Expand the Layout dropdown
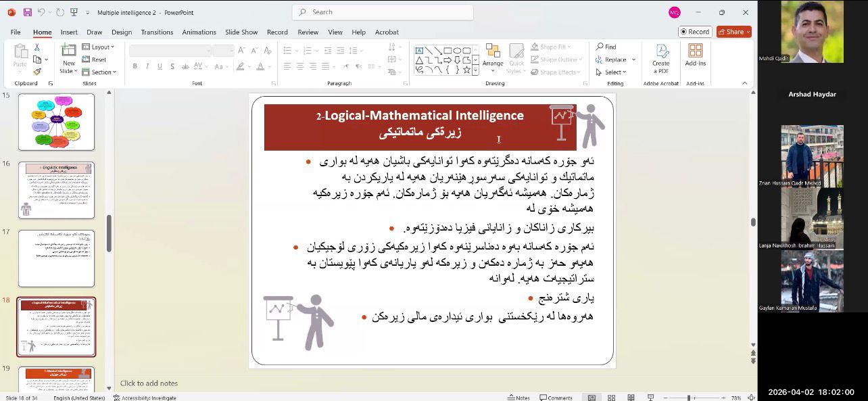Screen dimensions: 868x401 click(99, 47)
